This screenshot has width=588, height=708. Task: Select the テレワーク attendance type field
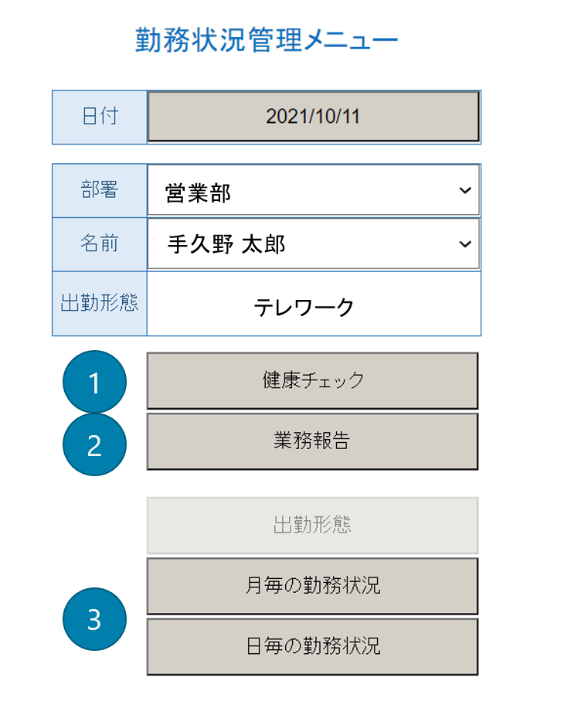click(314, 304)
